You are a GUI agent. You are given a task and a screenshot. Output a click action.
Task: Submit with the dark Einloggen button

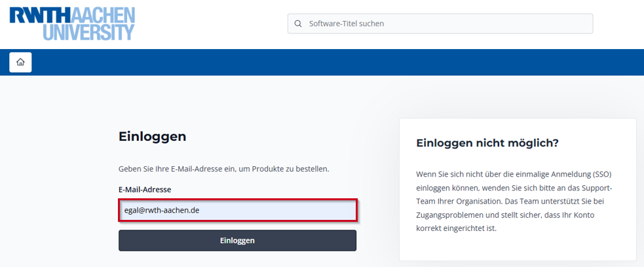point(237,240)
